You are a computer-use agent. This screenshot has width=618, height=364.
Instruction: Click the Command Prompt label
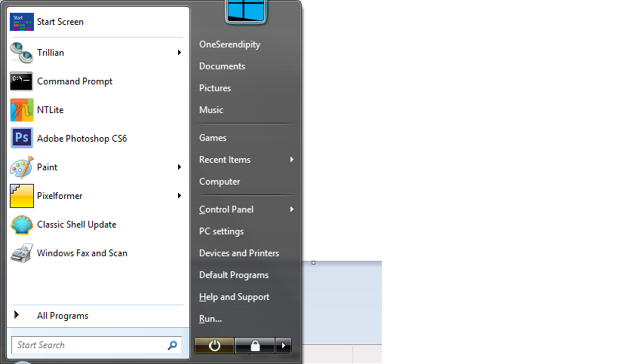(x=75, y=81)
